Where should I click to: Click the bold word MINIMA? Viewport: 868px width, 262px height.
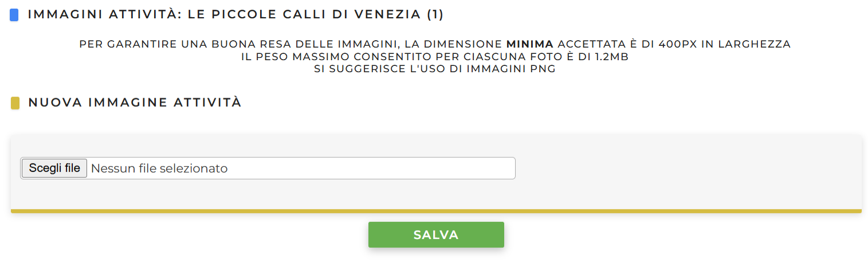[530, 44]
